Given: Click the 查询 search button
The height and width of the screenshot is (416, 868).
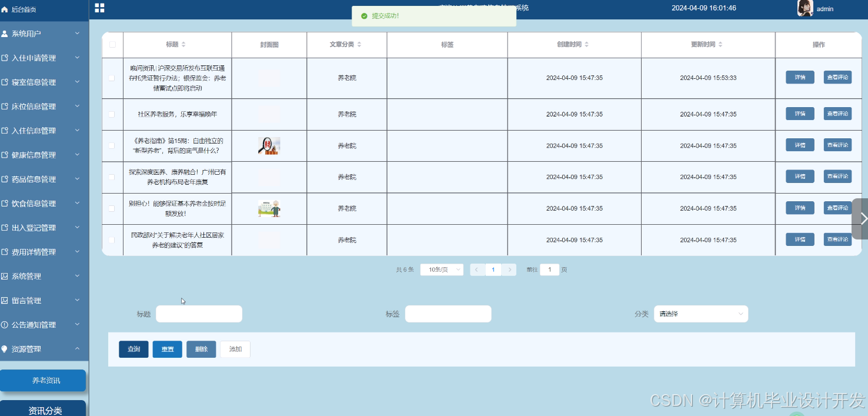Looking at the screenshot, I should 133,349.
